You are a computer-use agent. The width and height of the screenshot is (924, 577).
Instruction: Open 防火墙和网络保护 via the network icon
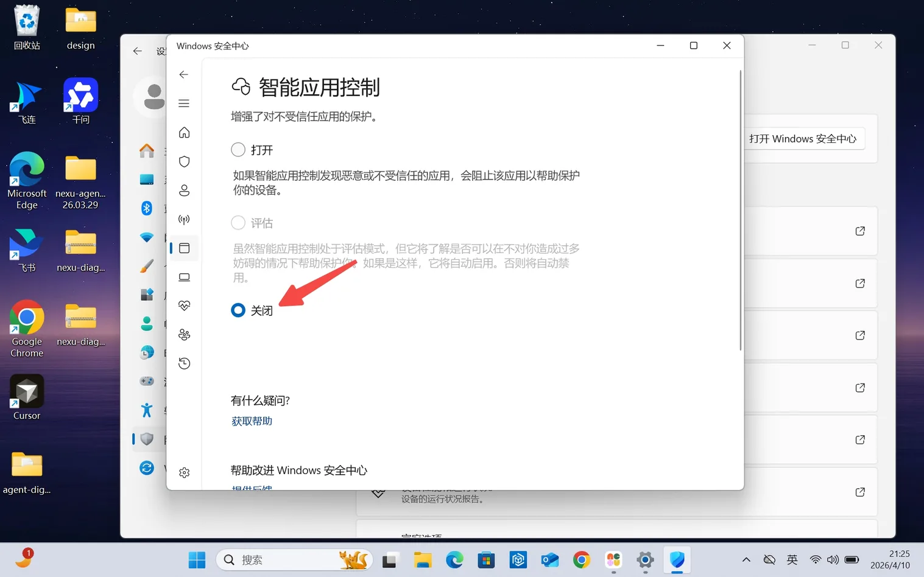click(x=184, y=219)
